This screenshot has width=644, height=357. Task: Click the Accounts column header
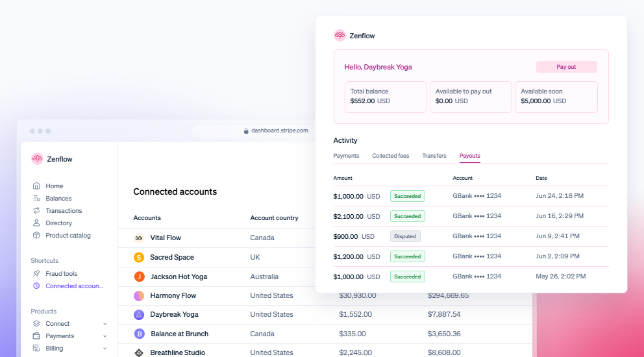(147, 217)
